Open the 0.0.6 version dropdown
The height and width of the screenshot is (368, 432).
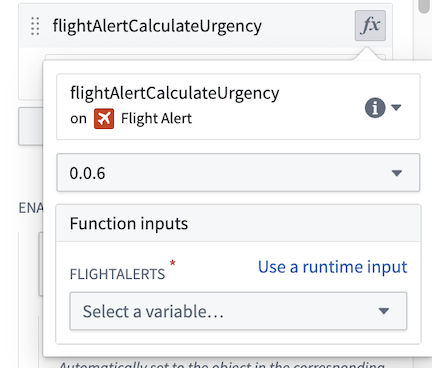click(238, 173)
